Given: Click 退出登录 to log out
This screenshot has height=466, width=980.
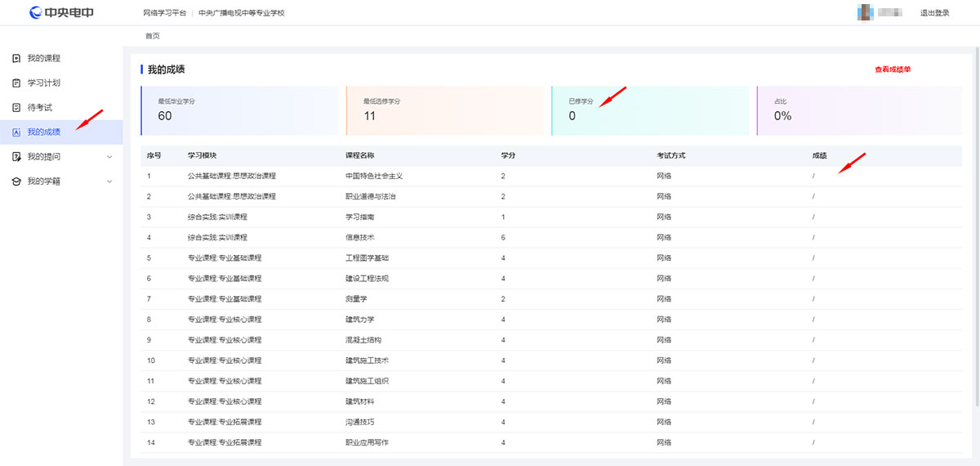Looking at the screenshot, I should click(x=934, y=13).
